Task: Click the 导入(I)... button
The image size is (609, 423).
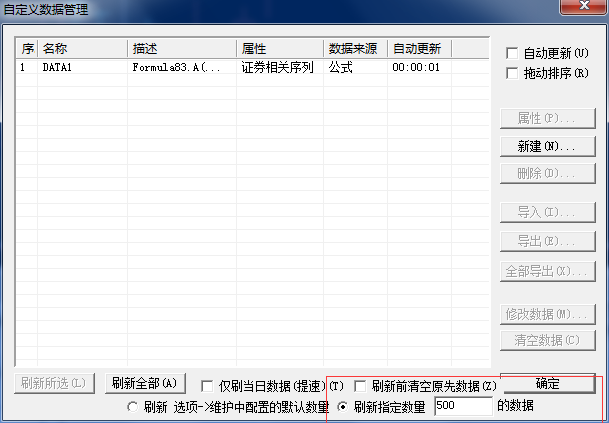Action: 548,212
